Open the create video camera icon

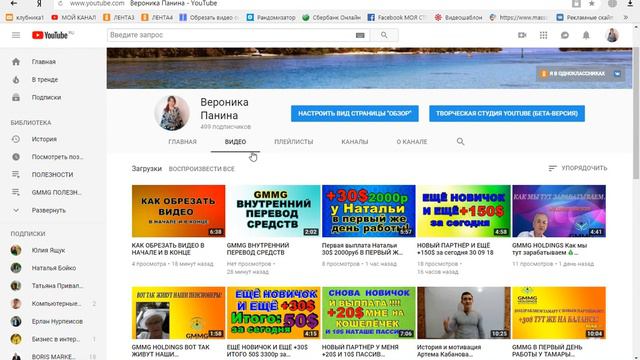(x=522, y=35)
